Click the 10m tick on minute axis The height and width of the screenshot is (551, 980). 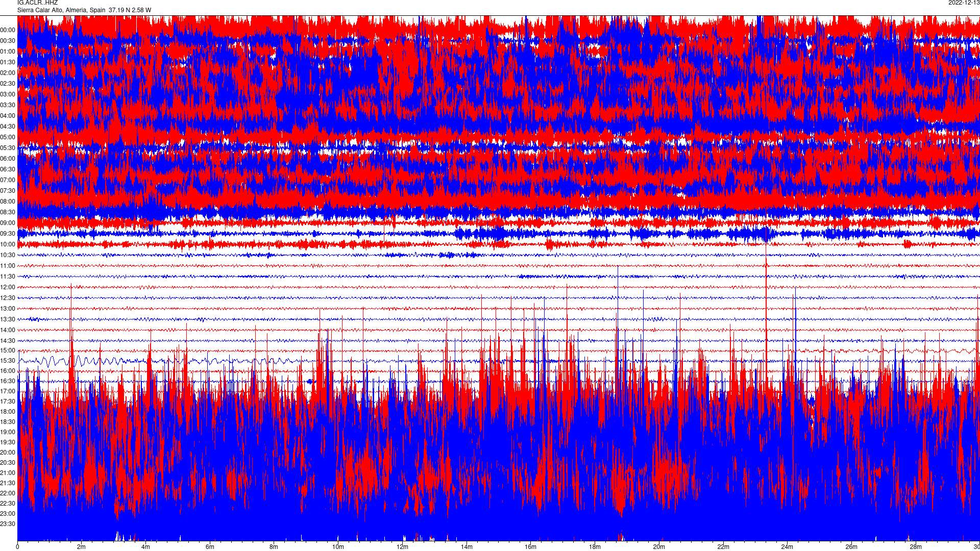tap(338, 547)
